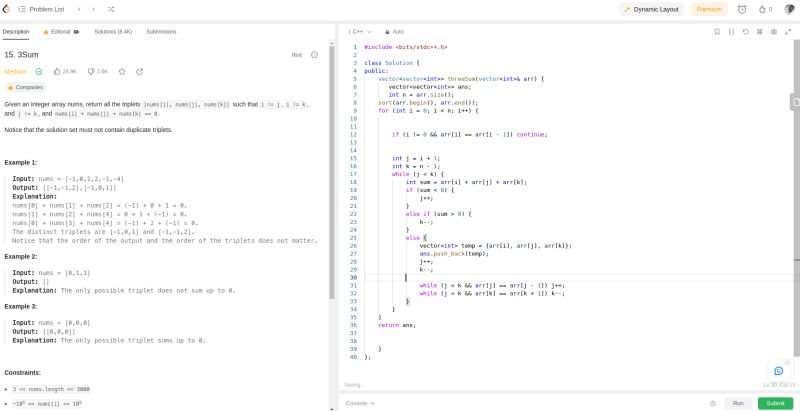Click the debug icon beside Run
The width and height of the screenshot is (800, 411).
pos(713,403)
